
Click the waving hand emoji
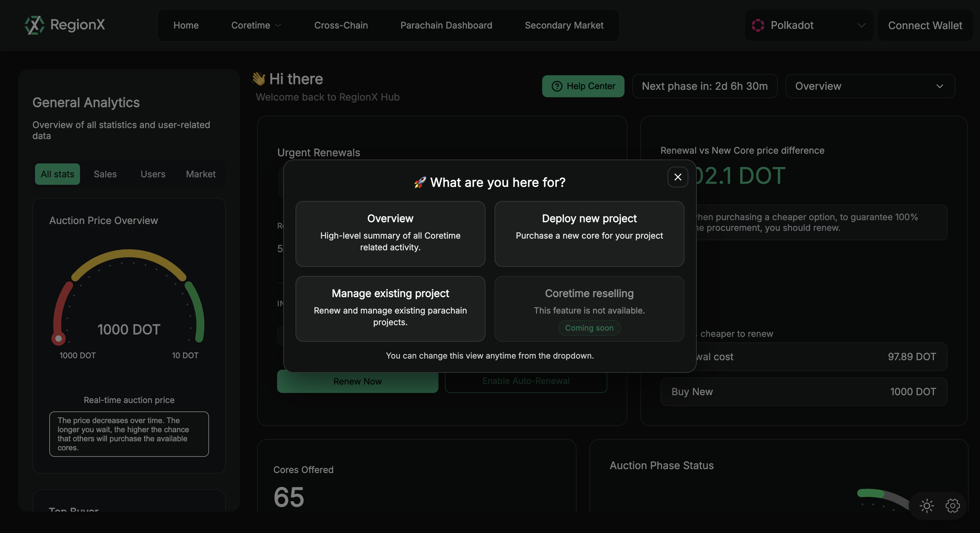258,79
